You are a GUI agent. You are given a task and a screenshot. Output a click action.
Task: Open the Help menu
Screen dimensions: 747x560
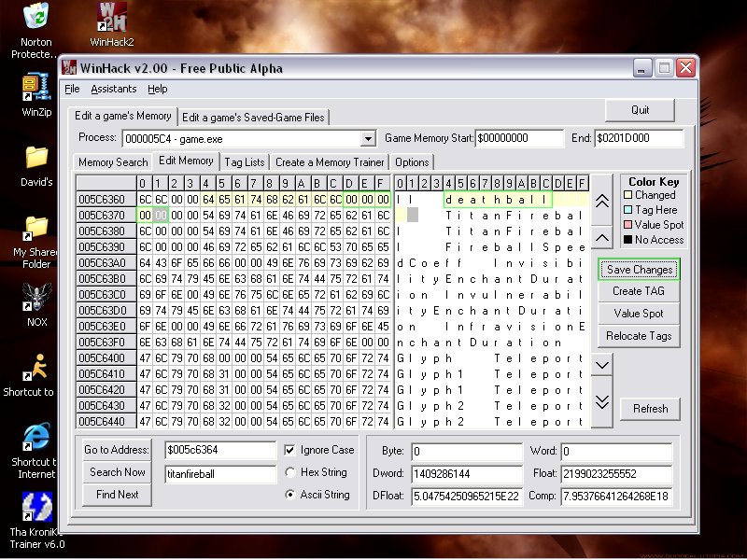point(157,89)
